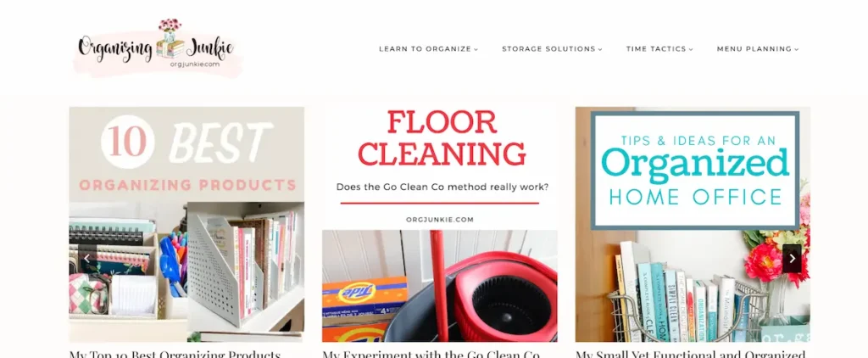This screenshot has width=868, height=358.
Task: Open My Experiment with the Go Clean Co link
Action: click(431, 354)
